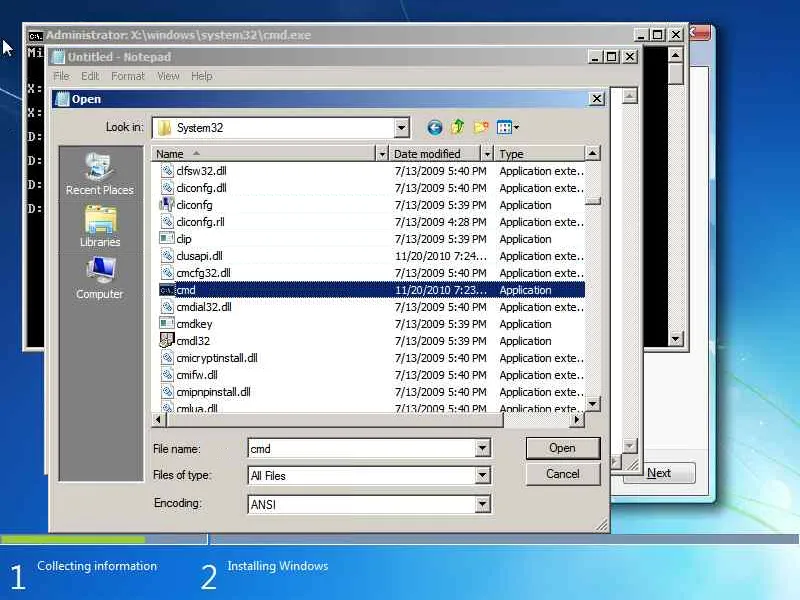Sort by the Type column header
800x600 pixels.
coord(540,154)
